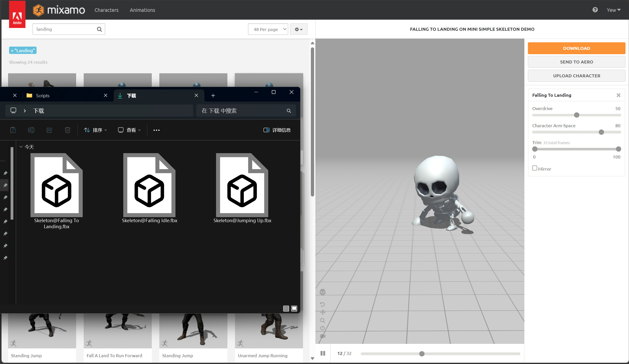The height and width of the screenshot is (364, 629).
Task: Open the Animations menu
Action: pos(142,10)
